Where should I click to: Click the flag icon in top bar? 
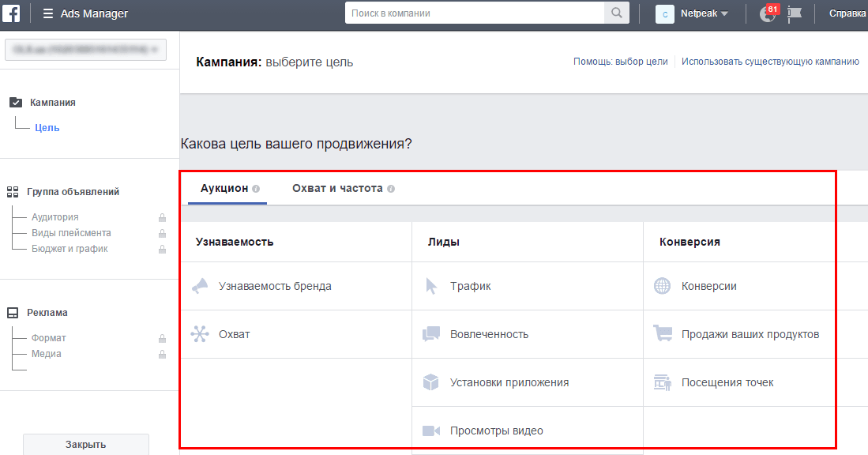tap(795, 14)
